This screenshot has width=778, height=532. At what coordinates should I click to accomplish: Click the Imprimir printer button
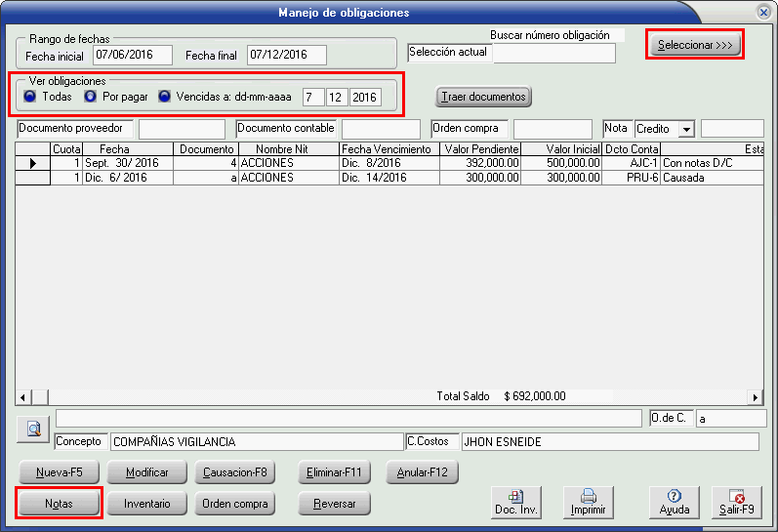589,502
